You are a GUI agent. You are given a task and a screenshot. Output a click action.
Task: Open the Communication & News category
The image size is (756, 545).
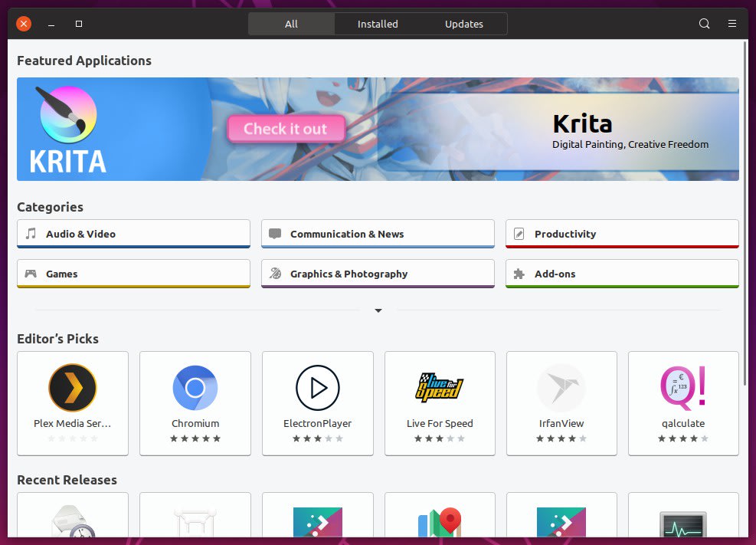pyautogui.click(x=378, y=234)
